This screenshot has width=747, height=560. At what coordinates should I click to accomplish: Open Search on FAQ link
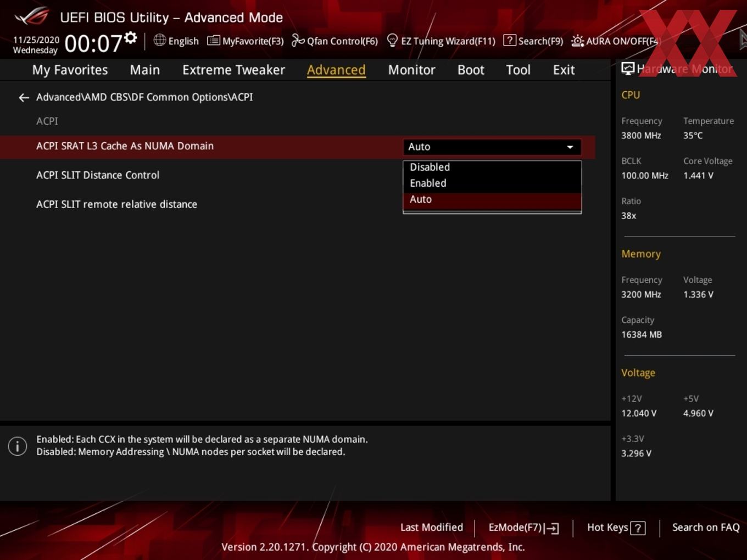pyautogui.click(x=706, y=528)
